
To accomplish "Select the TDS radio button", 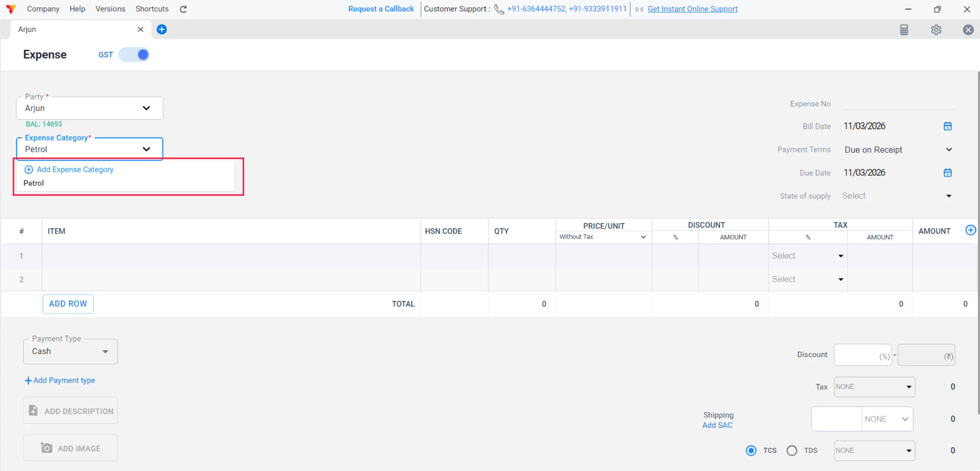I will [x=791, y=450].
